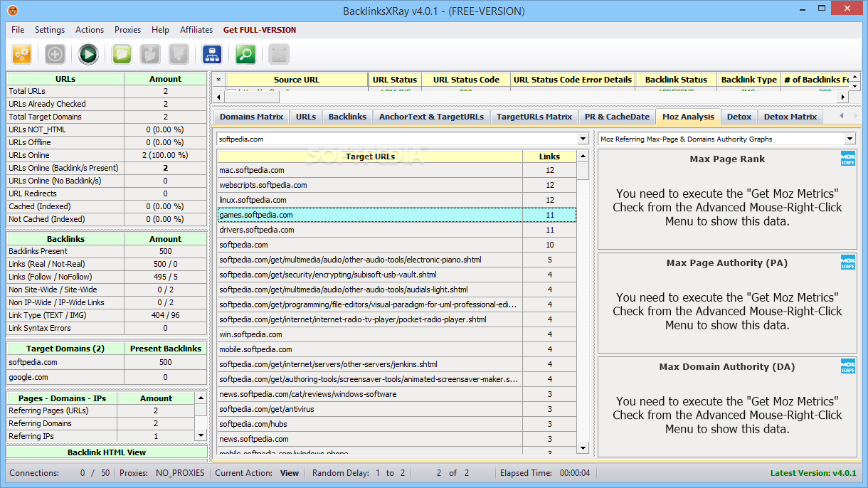Switch to the Backlinks tab
Image resolution: width=868 pixels, height=488 pixels.
[x=347, y=117]
